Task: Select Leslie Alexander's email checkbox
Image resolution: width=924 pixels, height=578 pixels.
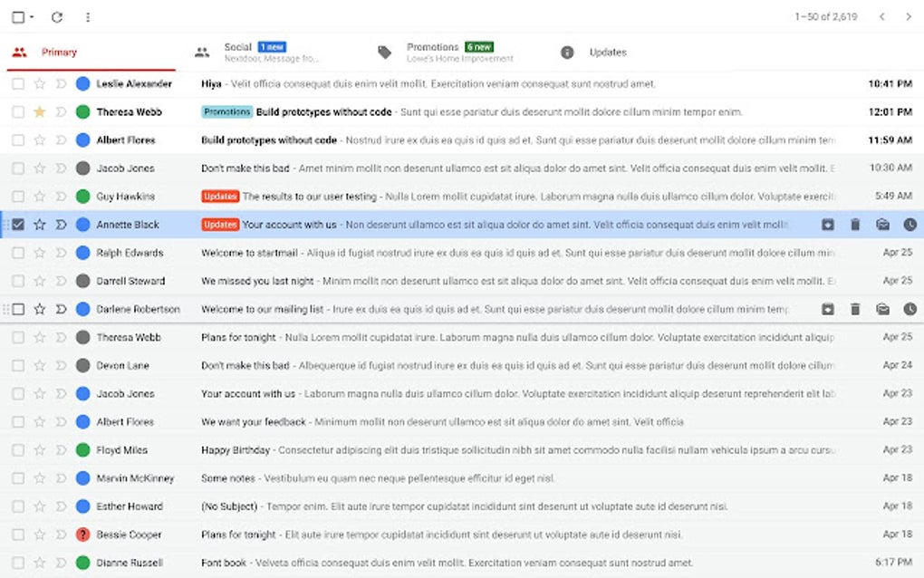Action: (17, 83)
